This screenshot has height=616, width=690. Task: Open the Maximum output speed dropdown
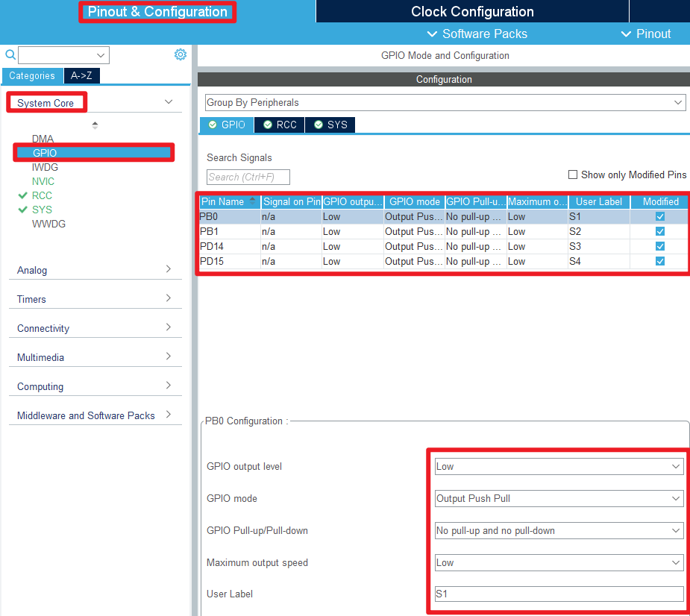[x=559, y=563]
